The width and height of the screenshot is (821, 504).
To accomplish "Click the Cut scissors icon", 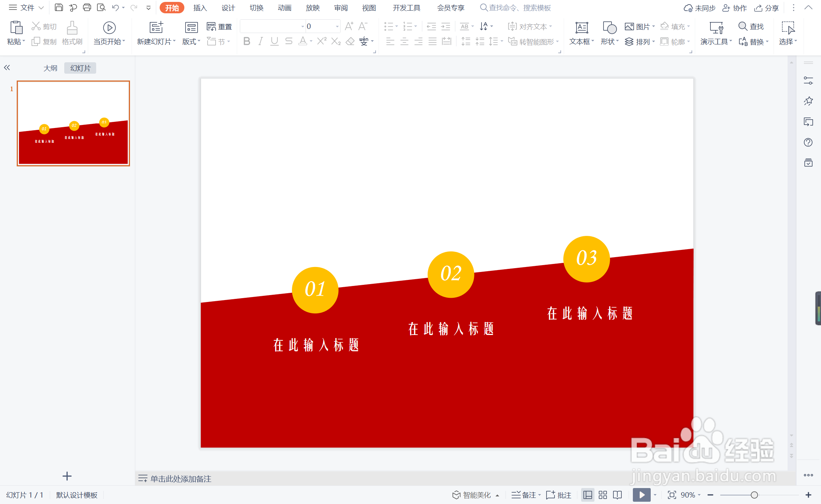I will (x=36, y=26).
